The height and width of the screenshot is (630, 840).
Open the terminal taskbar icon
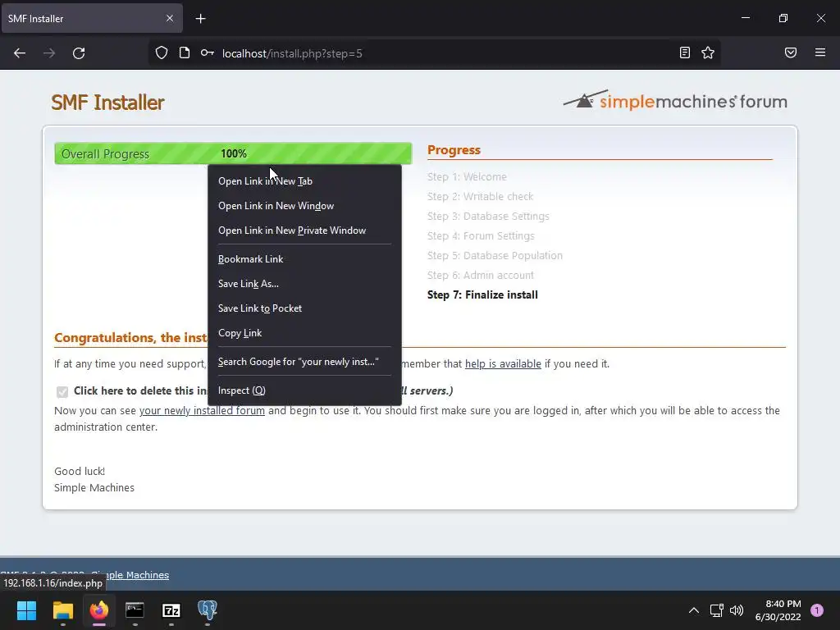coord(135,610)
